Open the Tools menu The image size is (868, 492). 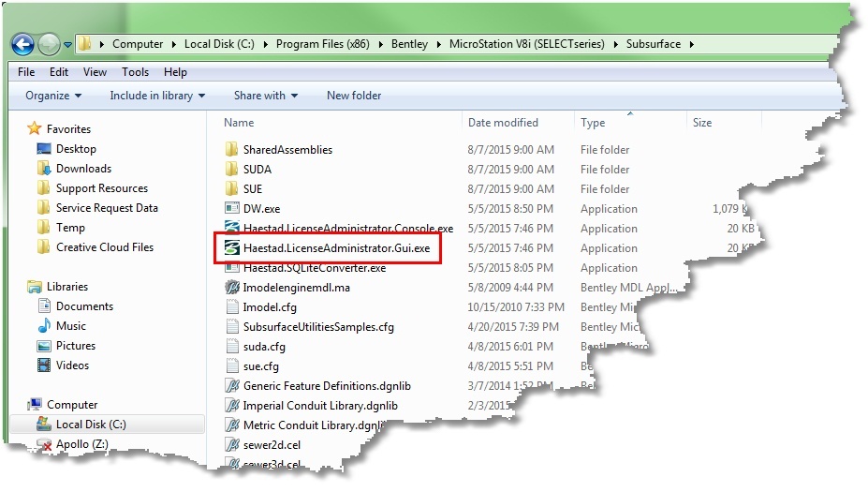(135, 72)
